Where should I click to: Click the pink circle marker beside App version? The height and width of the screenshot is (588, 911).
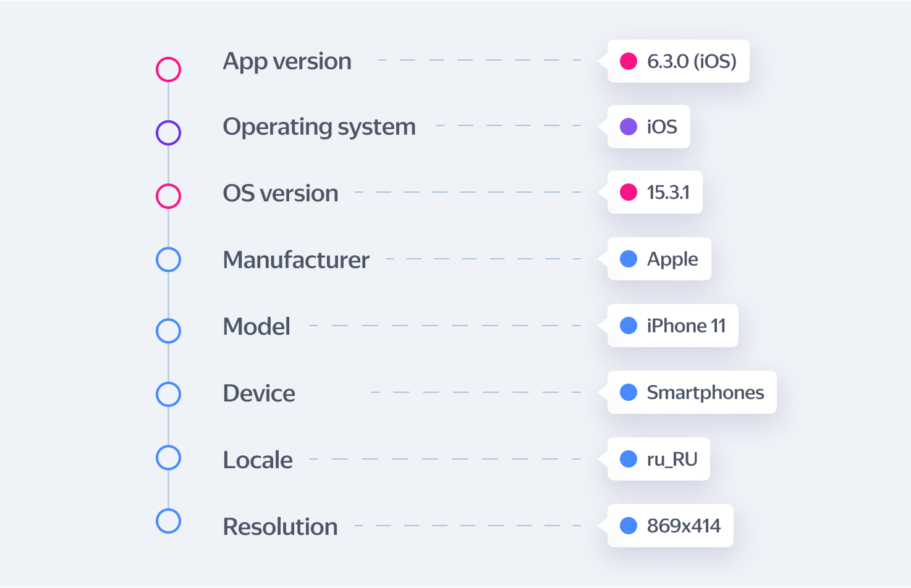pos(168,70)
